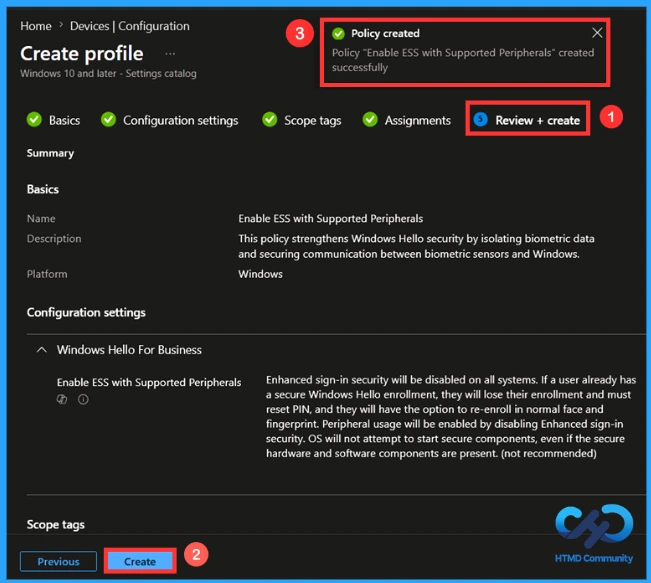Click the Scope tags checkmark icon

click(269, 120)
